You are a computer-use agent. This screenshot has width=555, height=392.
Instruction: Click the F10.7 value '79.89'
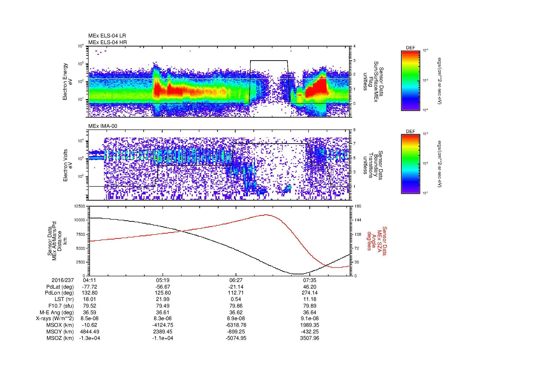(x=310, y=306)
